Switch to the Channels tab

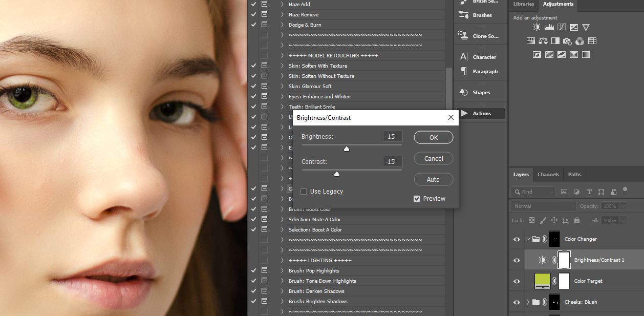coord(548,175)
